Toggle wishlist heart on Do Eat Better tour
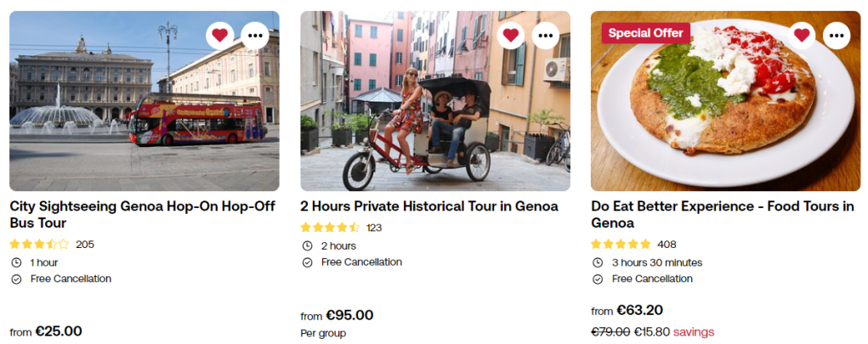This screenshot has width=868, height=344. [x=801, y=35]
